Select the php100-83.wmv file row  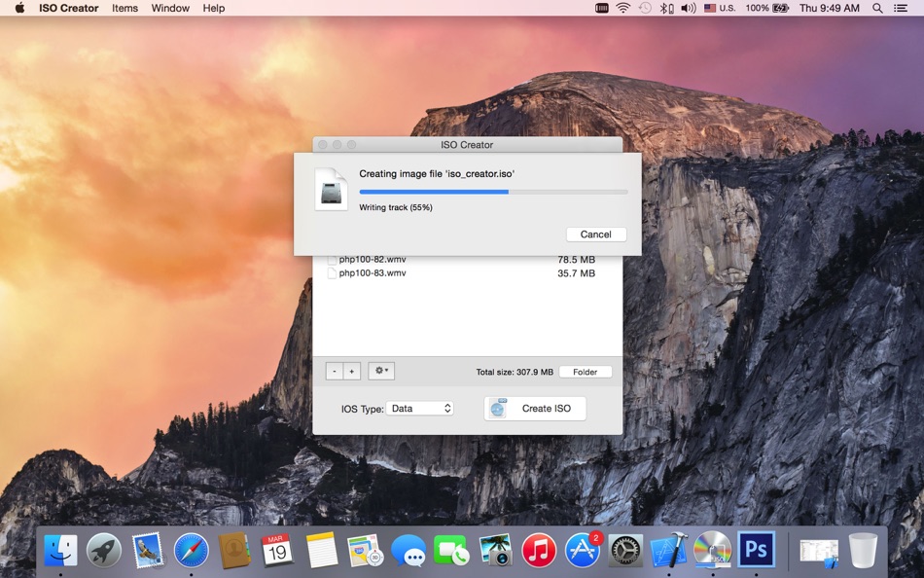click(x=467, y=273)
